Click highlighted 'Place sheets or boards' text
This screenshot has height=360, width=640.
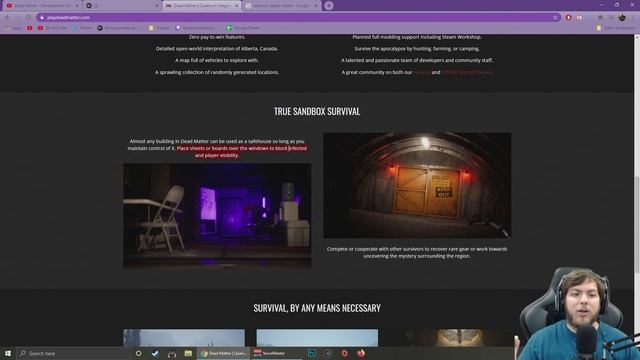(x=241, y=152)
